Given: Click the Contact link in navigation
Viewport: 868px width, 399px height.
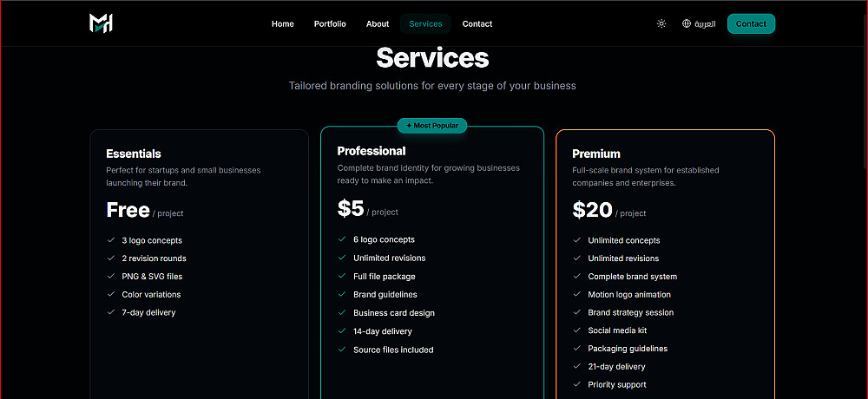Looking at the screenshot, I should [477, 23].
